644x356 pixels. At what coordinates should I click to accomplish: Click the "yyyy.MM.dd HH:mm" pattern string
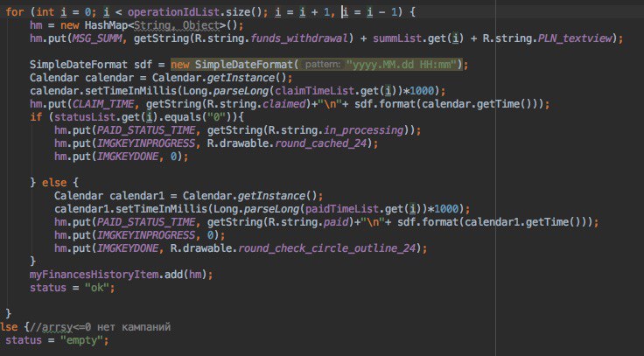402,65
